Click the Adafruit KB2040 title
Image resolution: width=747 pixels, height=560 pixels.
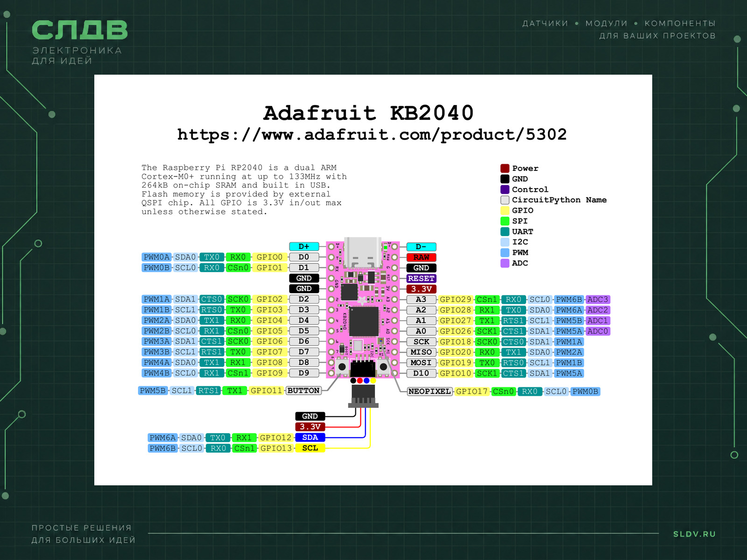pyautogui.click(x=368, y=113)
